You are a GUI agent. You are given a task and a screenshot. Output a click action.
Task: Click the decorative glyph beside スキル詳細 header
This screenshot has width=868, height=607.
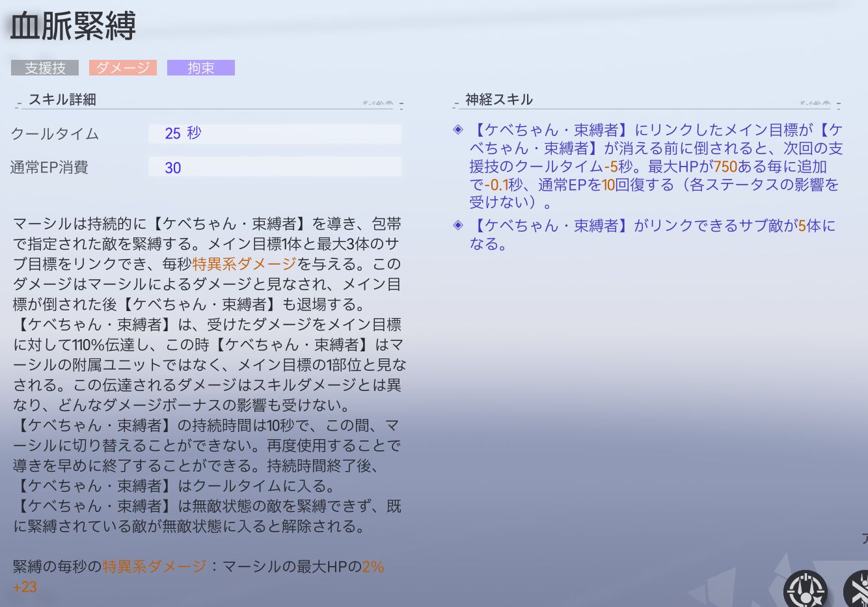(x=378, y=103)
